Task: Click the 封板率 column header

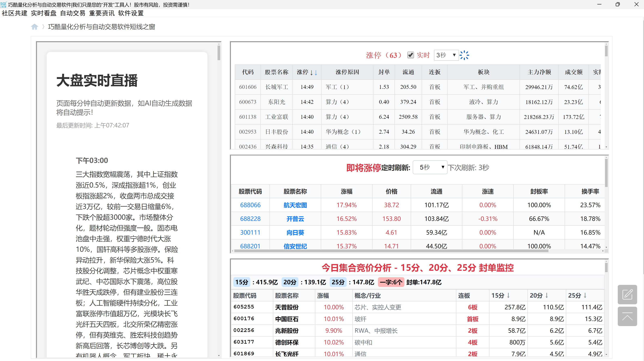Action: tap(539, 191)
